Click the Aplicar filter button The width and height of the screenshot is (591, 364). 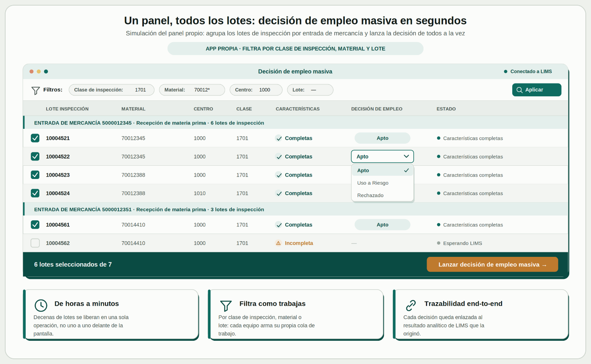click(537, 90)
